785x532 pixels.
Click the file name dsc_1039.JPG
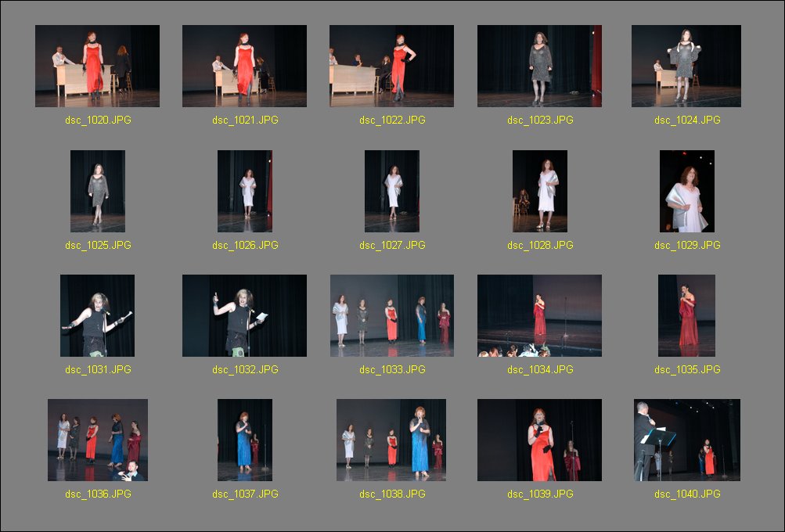[x=540, y=494]
